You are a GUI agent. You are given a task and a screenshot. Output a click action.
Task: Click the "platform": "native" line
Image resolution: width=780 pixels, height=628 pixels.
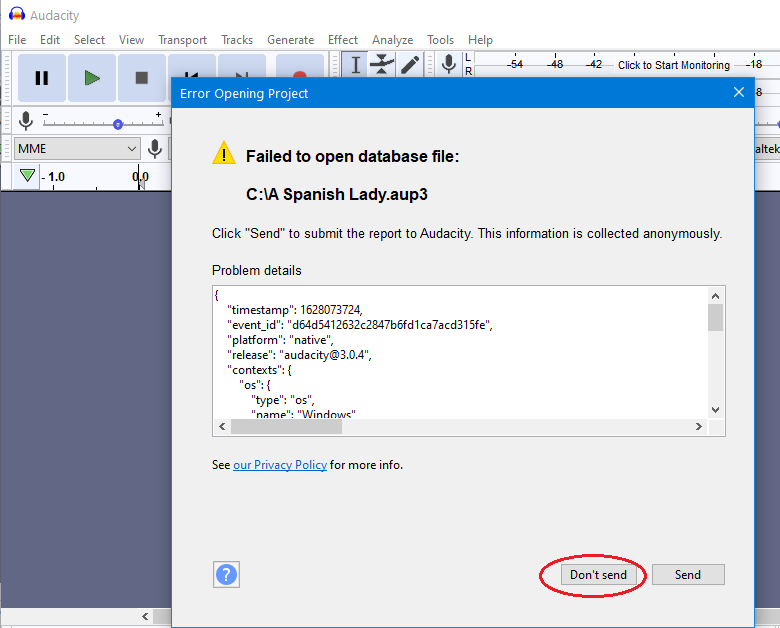point(281,340)
